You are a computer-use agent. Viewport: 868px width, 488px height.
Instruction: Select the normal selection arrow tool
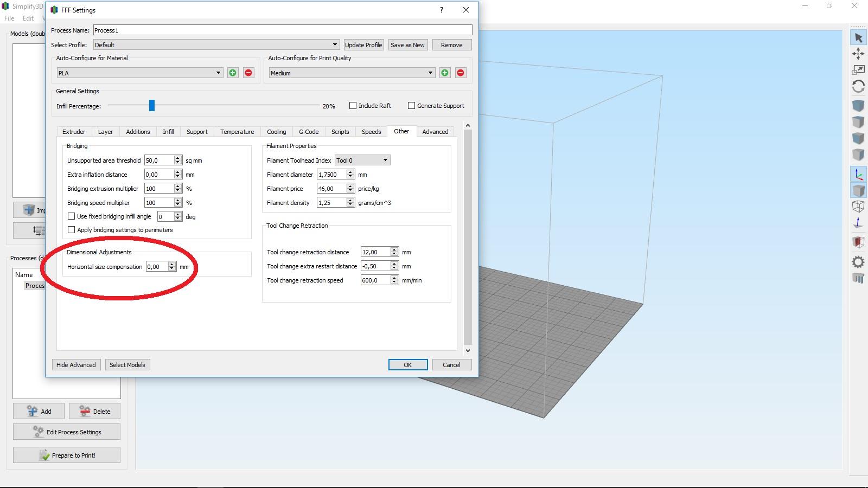tap(858, 37)
